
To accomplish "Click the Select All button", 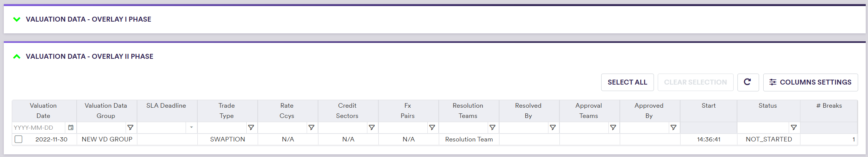I will tap(627, 82).
